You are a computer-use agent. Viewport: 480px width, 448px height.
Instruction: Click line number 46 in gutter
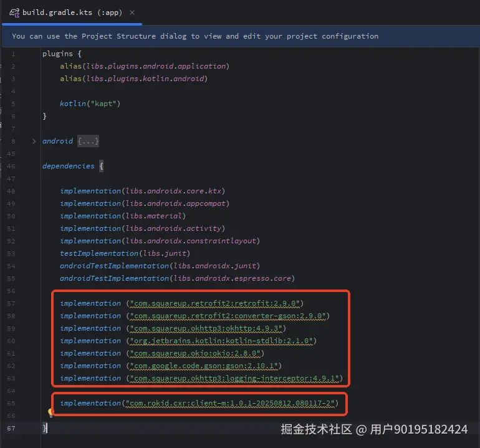pyautogui.click(x=11, y=166)
